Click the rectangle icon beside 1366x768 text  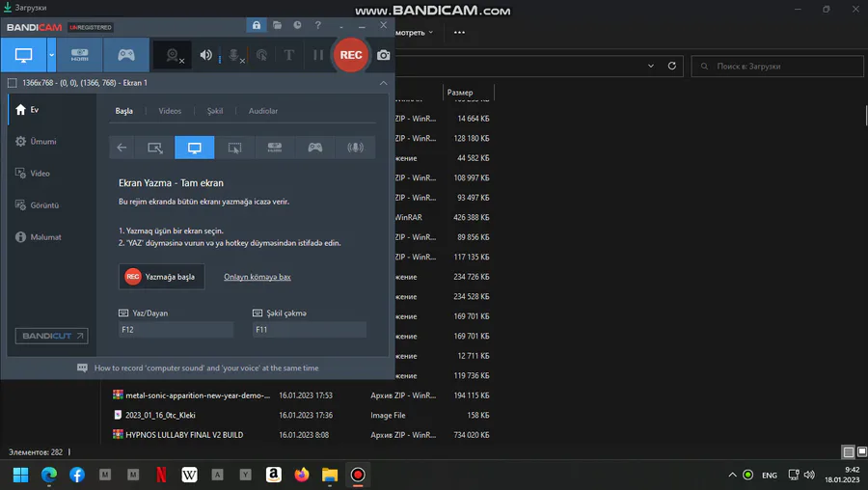[13, 83]
